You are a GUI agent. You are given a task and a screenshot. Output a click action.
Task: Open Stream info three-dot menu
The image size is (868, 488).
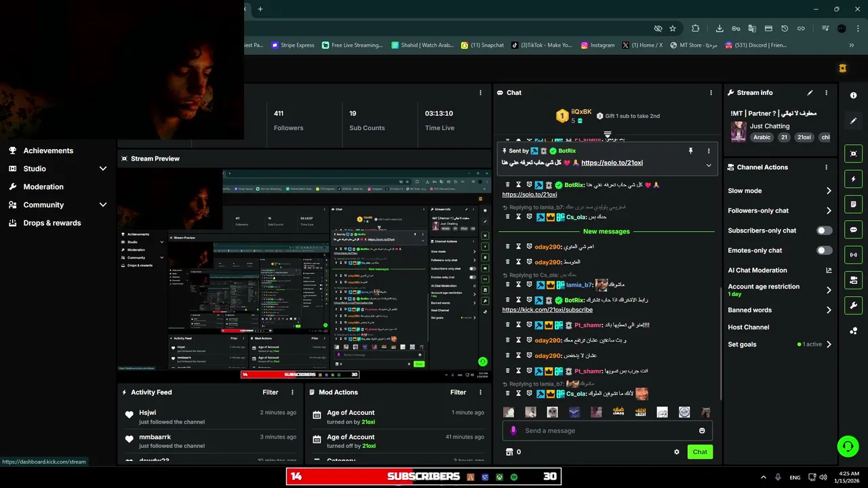(826, 93)
